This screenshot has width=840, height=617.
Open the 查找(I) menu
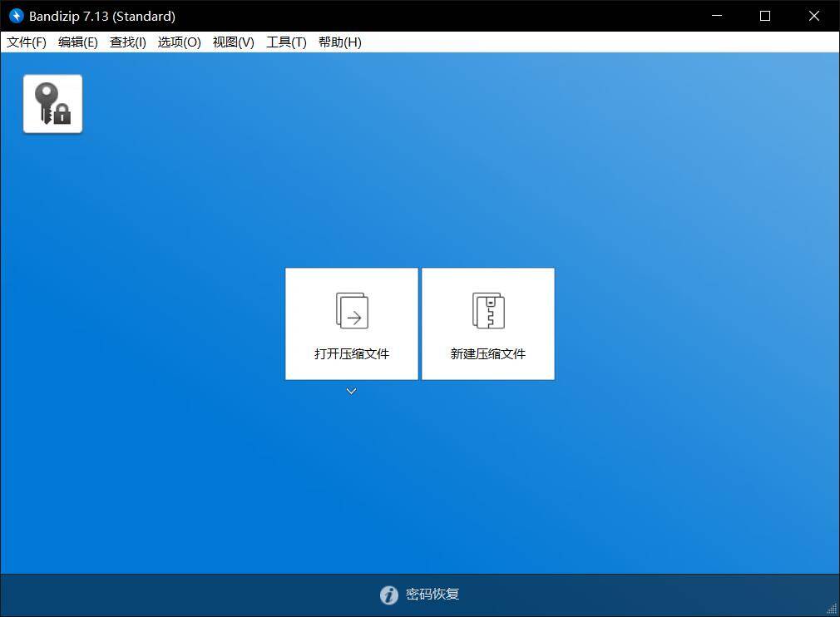point(128,42)
